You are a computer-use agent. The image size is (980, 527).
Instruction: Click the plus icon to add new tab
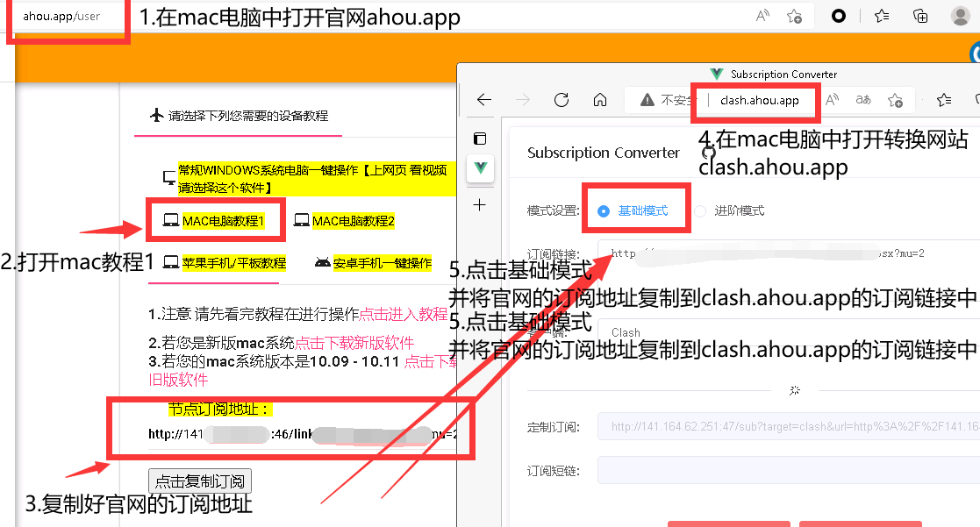tap(480, 204)
